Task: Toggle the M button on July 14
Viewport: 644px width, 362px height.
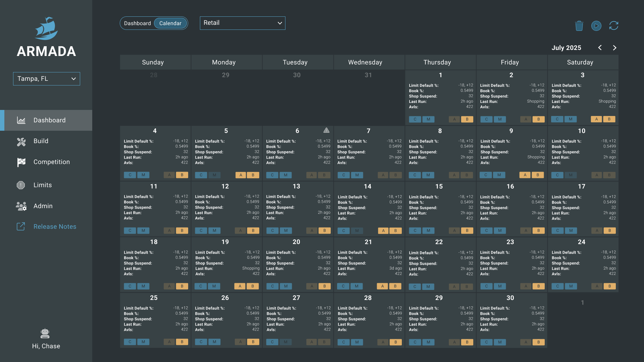Action: (357, 231)
